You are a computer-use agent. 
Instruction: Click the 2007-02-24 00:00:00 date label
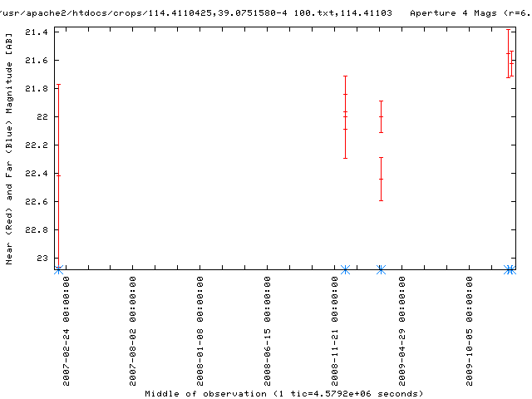[66, 331]
